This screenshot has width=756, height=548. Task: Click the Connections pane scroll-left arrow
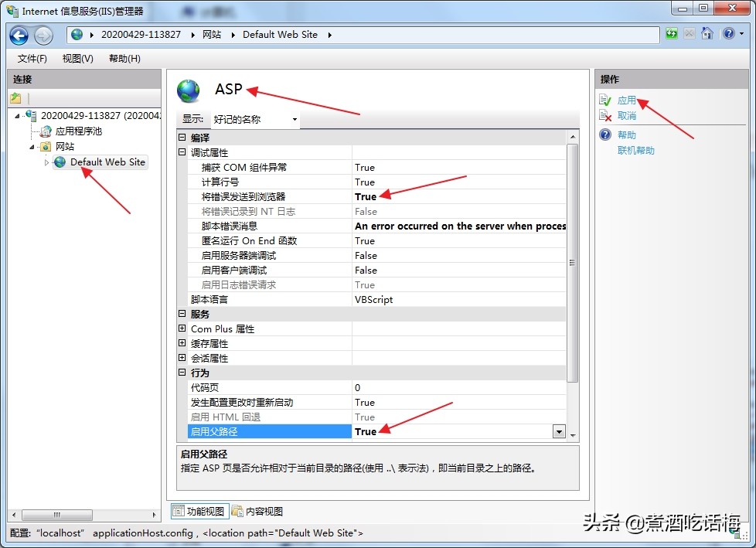13,515
